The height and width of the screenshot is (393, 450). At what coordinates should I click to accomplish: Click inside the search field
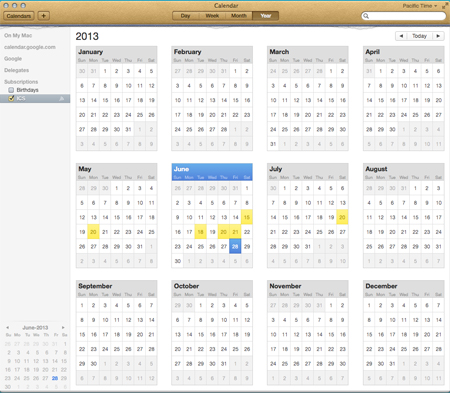tap(404, 16)
